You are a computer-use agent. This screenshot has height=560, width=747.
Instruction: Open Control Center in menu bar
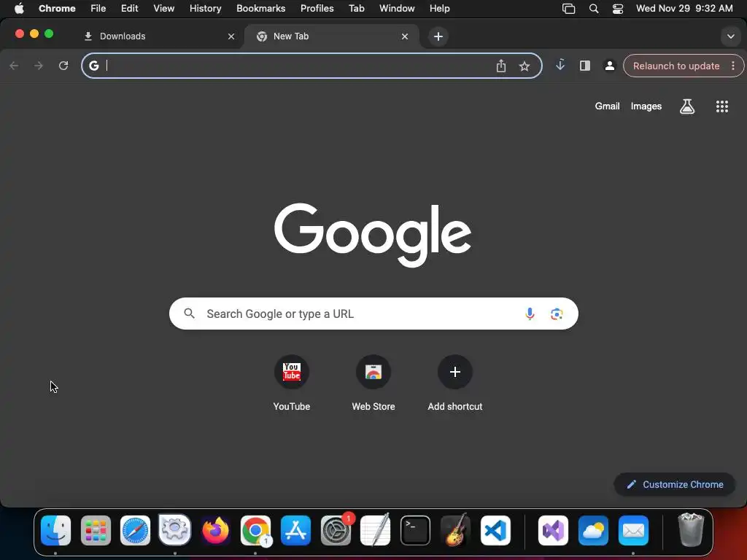pos(618,9)
